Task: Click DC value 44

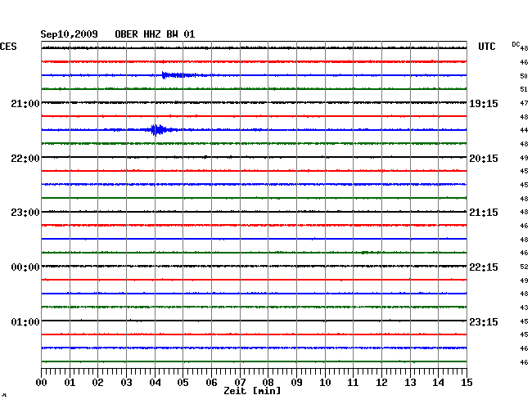Action: (x=524, y=130)
